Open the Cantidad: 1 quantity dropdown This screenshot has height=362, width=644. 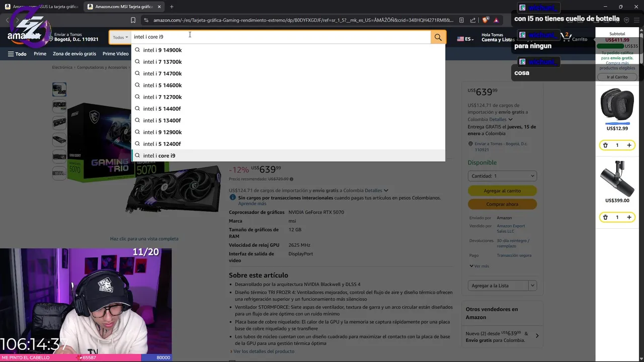[x=502, y=176]
